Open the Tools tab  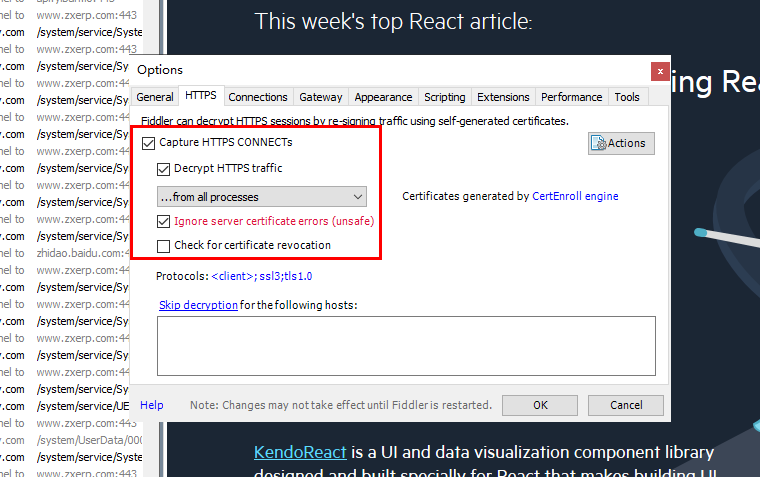coord(627,97)
